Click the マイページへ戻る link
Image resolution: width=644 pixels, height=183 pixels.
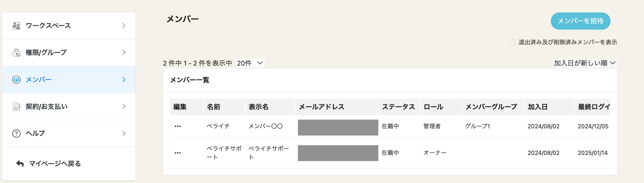[55, 164]
